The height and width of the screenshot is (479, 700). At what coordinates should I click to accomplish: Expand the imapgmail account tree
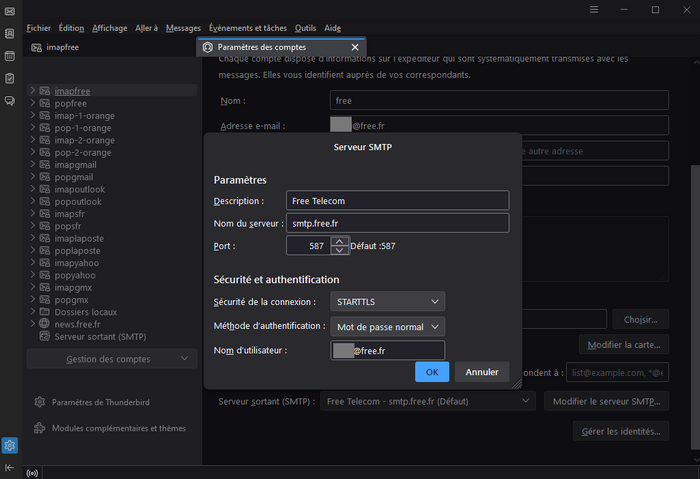click(x=33, y=165)
